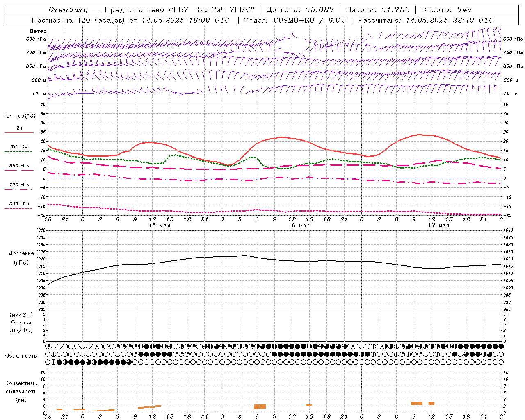Click the (мм/1ч.) precipitation unit label
Image resolution: width=525 pixels, height=420 pixels.
click(x=21, y=330)
